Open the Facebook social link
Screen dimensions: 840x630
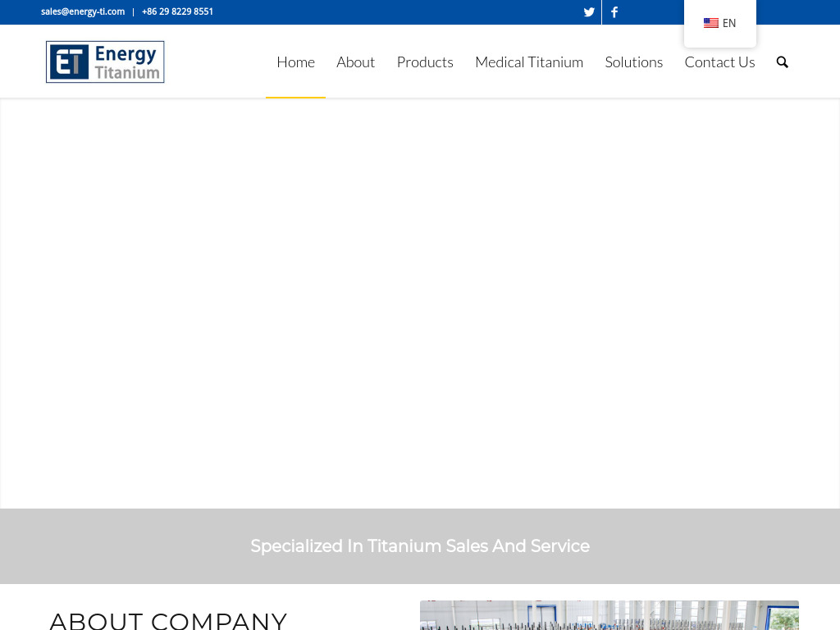tap(614, 11)
